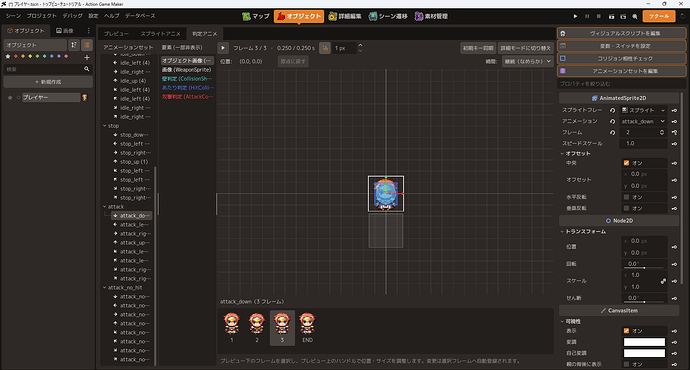Collapse the stop animation group

pos(105,126)
